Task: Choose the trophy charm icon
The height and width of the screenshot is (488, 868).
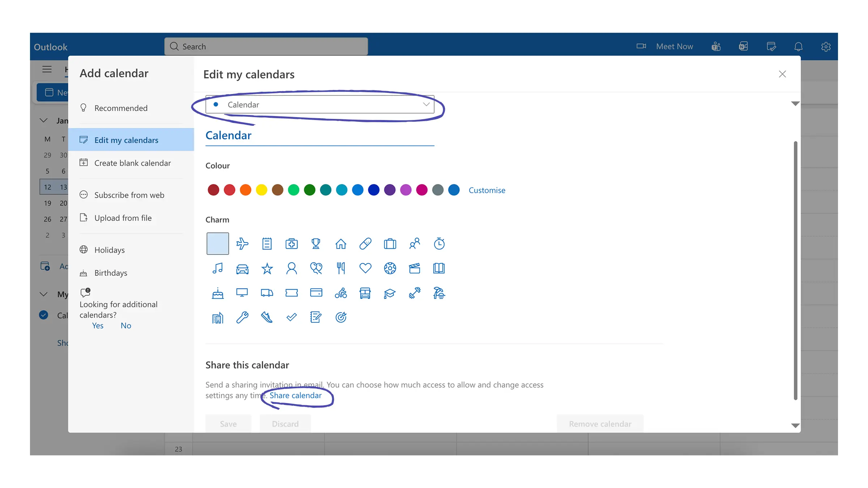Action: (316, 244)
